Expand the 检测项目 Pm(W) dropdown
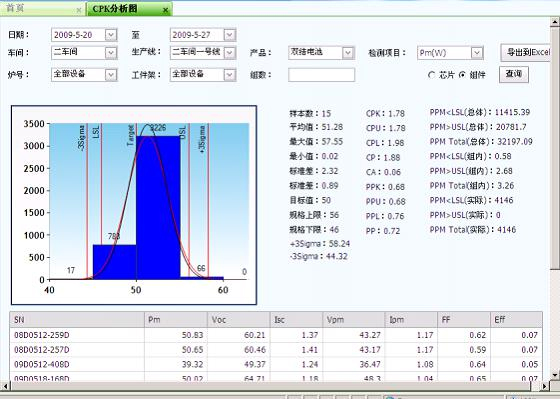 (477, 53)
